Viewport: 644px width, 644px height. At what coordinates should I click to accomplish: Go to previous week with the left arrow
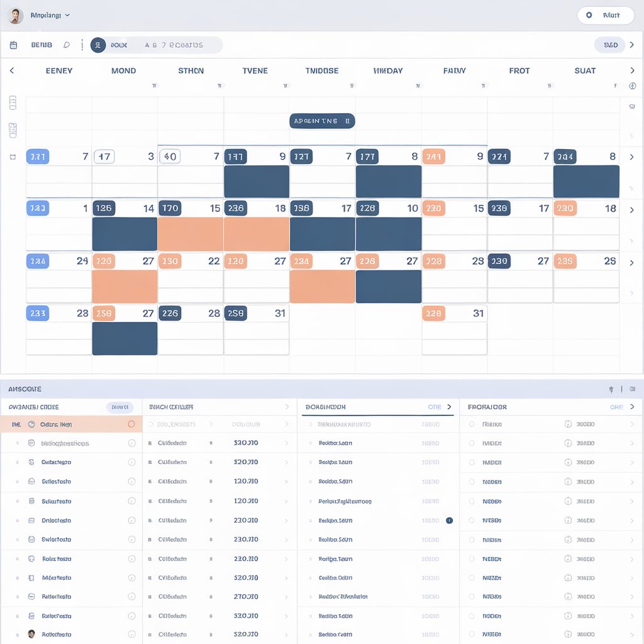tap(11, 71)
